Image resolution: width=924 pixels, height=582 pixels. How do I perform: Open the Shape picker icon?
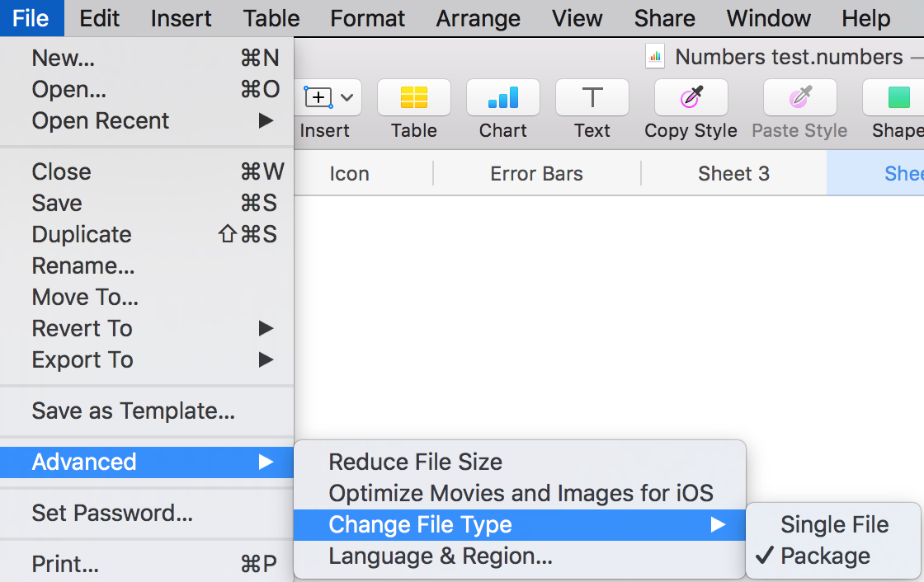point(898,97)
